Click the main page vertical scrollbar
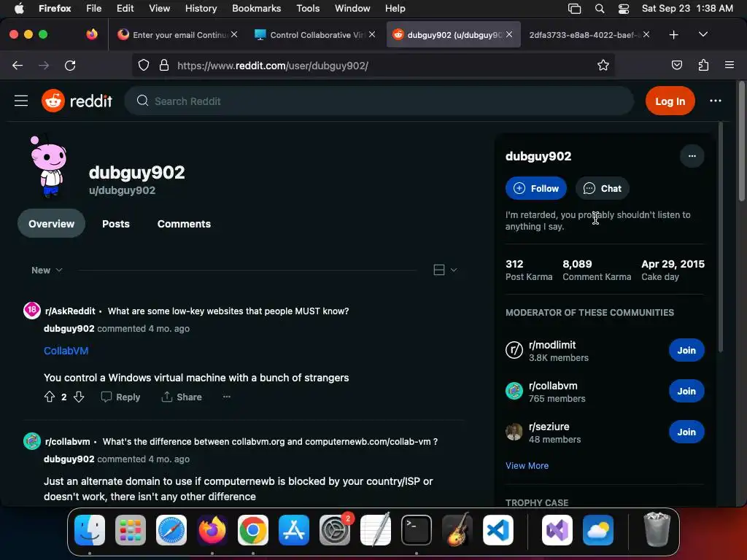 [741, 142]
